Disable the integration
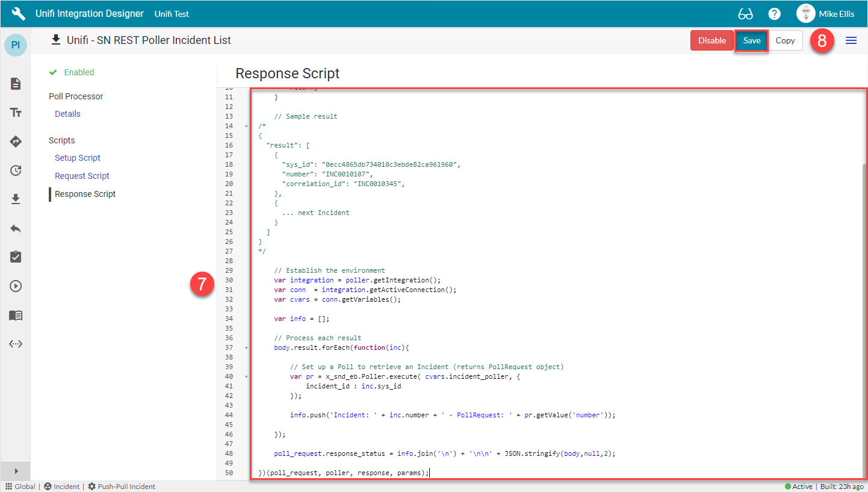 [x=712, y=40]
